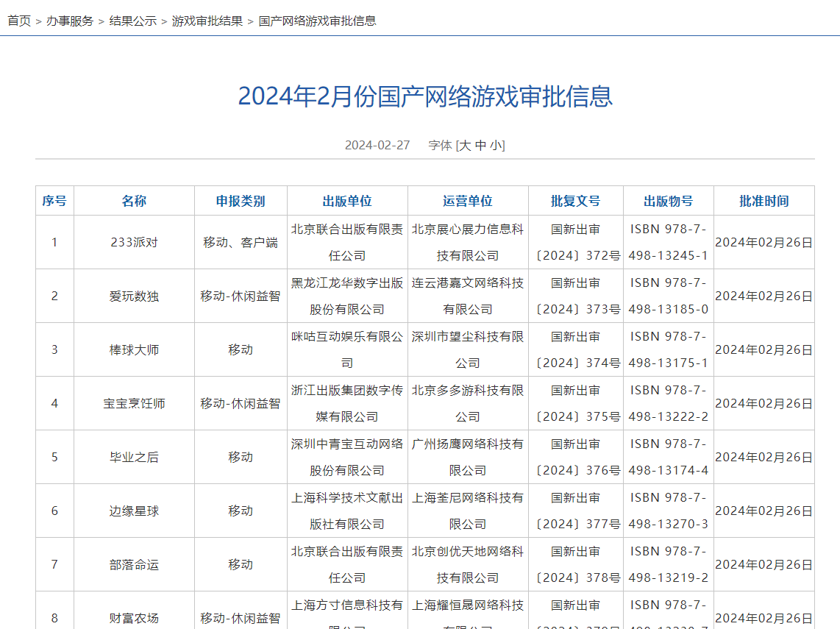Viewport: 840px width, 629px height.
Task: Open the 结果公示 breadcrumb link
Action: [x=133, y=21]
